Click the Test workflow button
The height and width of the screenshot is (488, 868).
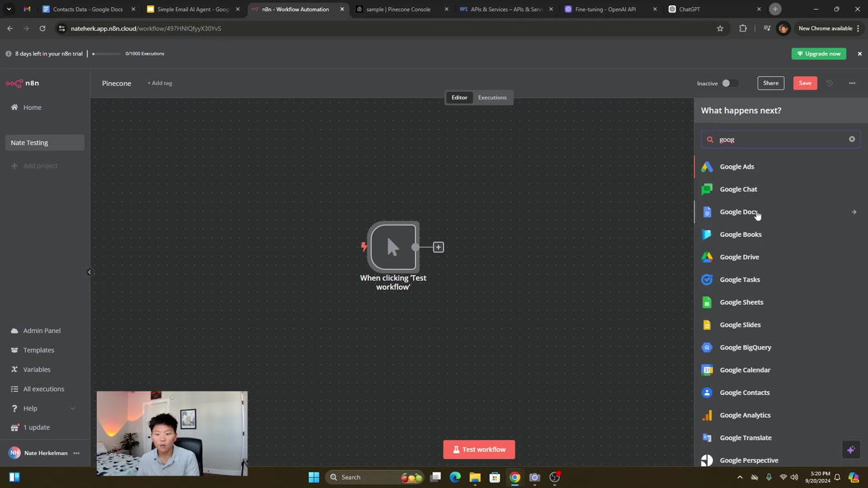coord(479,449)
